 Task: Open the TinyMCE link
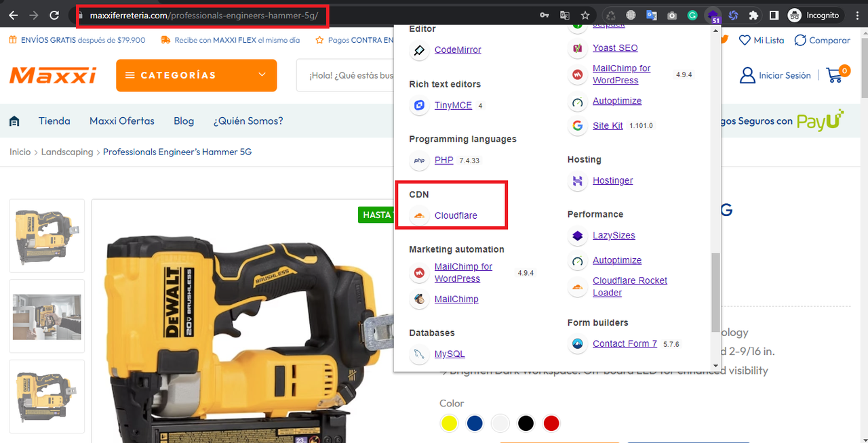pyautogui.click(x=453, y=106)
